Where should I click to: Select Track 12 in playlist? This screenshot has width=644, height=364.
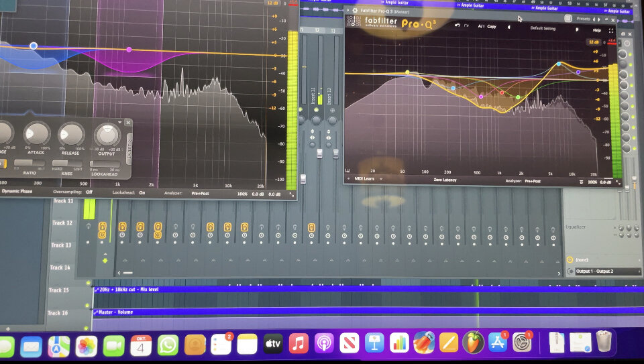click(x=62, y=223)
